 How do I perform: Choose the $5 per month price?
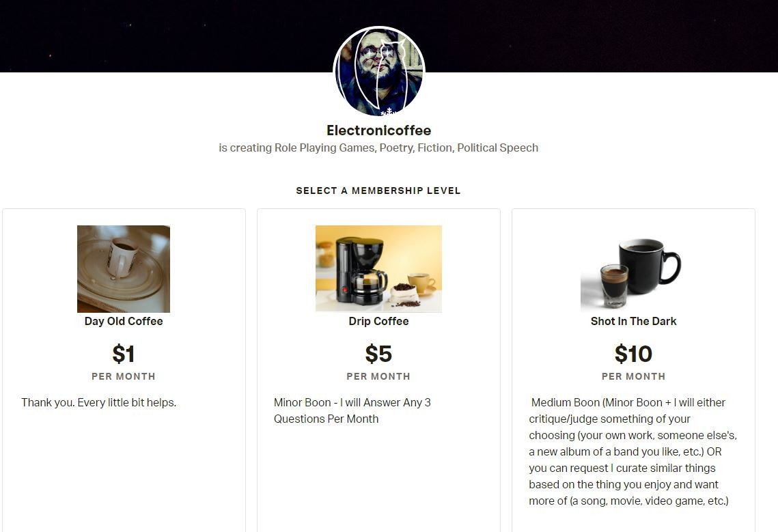(378, 354)
